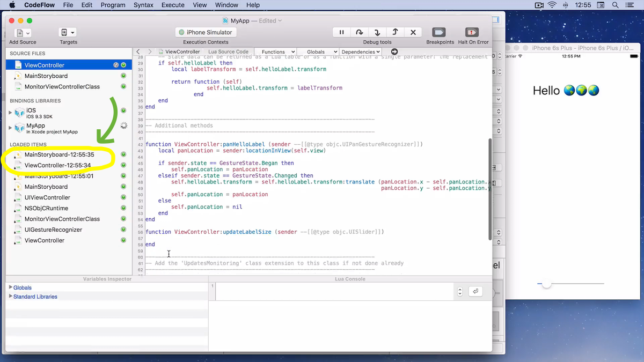Click the Lua Console history stepper
The width and height of the screenshot is (644, 362).
pyautogui.click(x=460, y=291)
